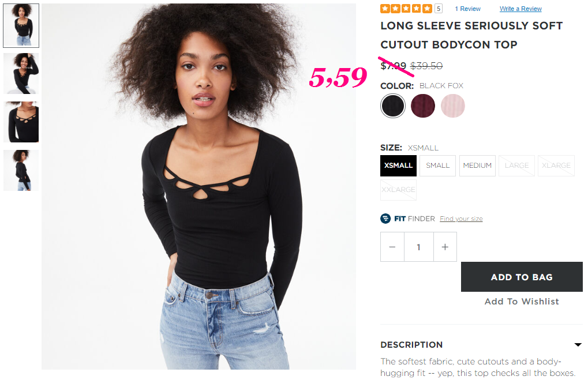Choose the XXLARGE size option
The height and width of the screenshot is (380, 588).
point(398,190)
